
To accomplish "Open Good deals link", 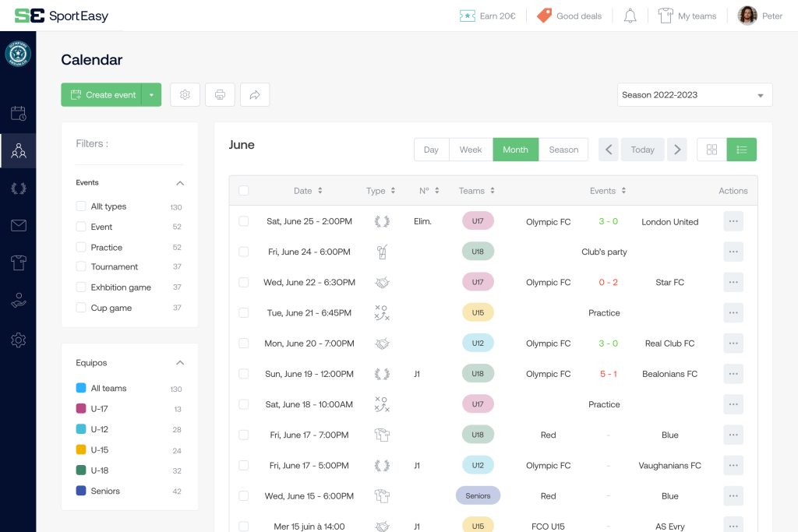I will point(569,16).
